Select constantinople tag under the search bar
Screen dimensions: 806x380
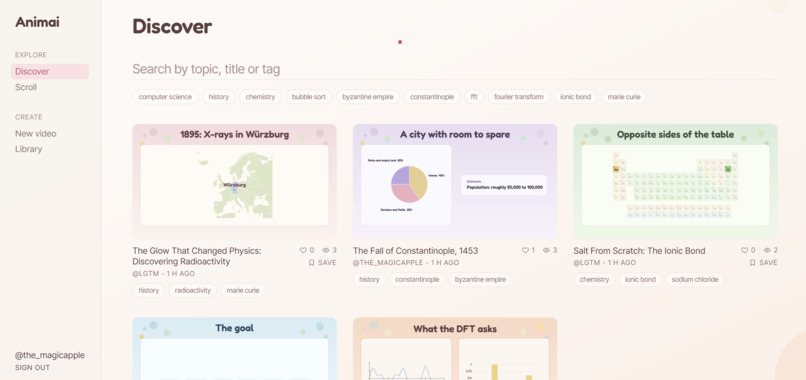click(432, 97)
